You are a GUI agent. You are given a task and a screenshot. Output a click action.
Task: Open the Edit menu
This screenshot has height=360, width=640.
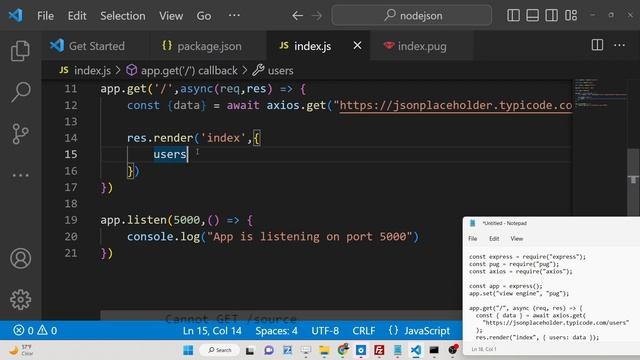pyautogui.click(x=77, y=16)
